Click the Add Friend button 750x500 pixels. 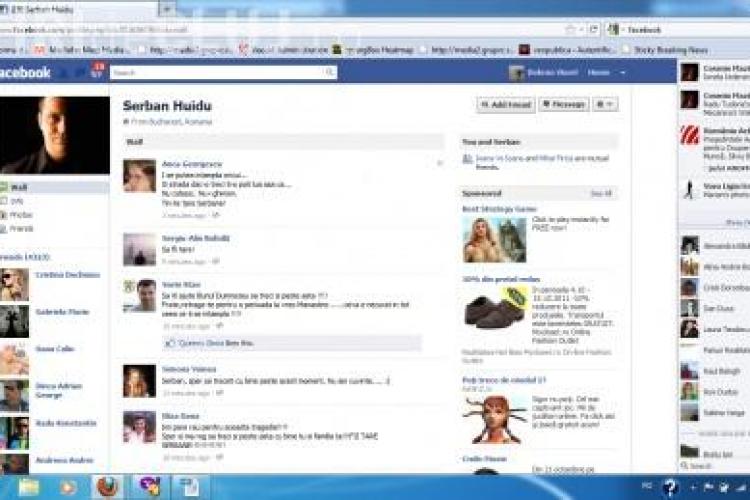click(x=505, y=104)
